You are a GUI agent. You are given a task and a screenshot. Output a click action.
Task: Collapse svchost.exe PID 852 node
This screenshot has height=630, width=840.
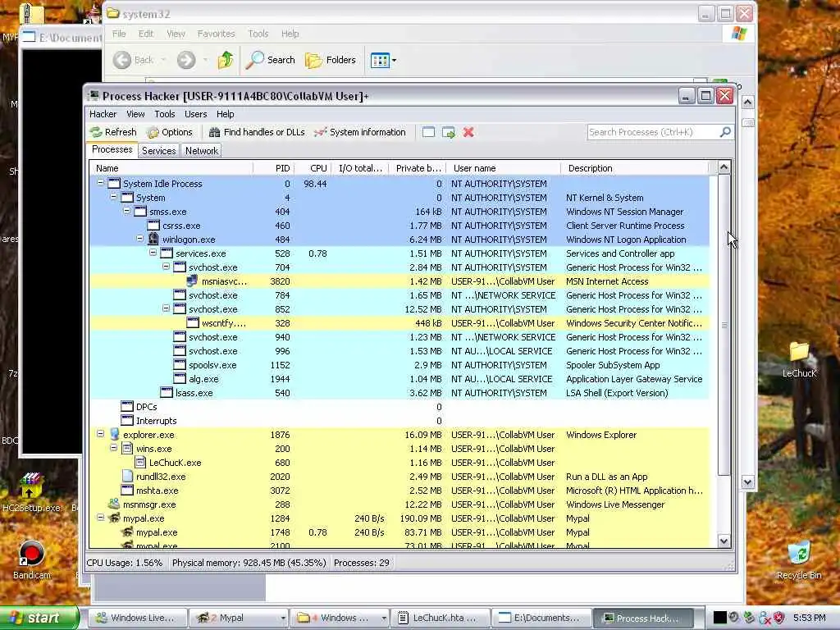pyautogui.click(x=166, y=308)
